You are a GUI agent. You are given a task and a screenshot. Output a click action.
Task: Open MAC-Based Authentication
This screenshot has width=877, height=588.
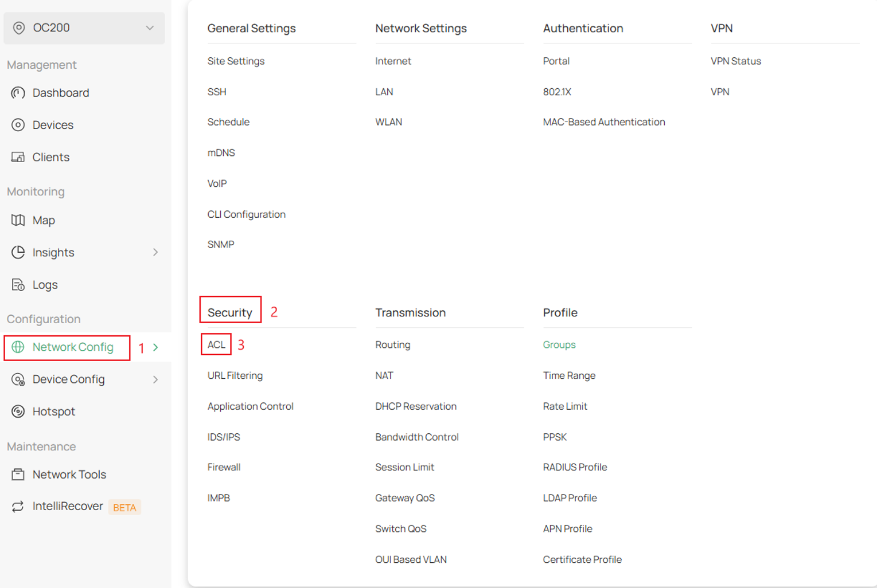click(x=604, y=122)
